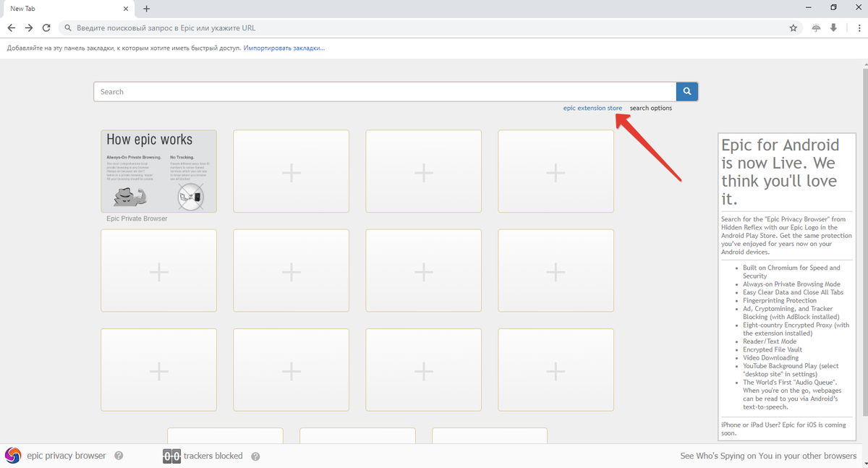Click Reader/Text Mode bullet text
Viewport: 868px width, 468px height.
[x=770, y=341]
